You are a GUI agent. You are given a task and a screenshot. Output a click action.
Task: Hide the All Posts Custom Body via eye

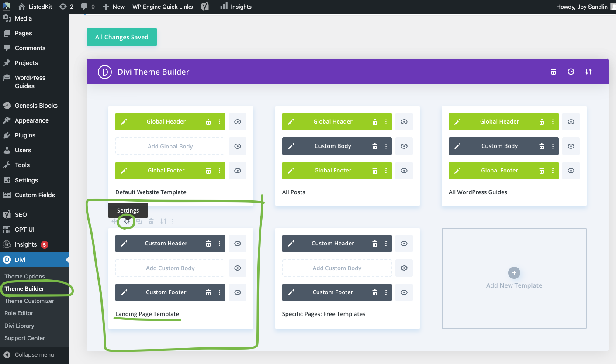pos(404,146)
